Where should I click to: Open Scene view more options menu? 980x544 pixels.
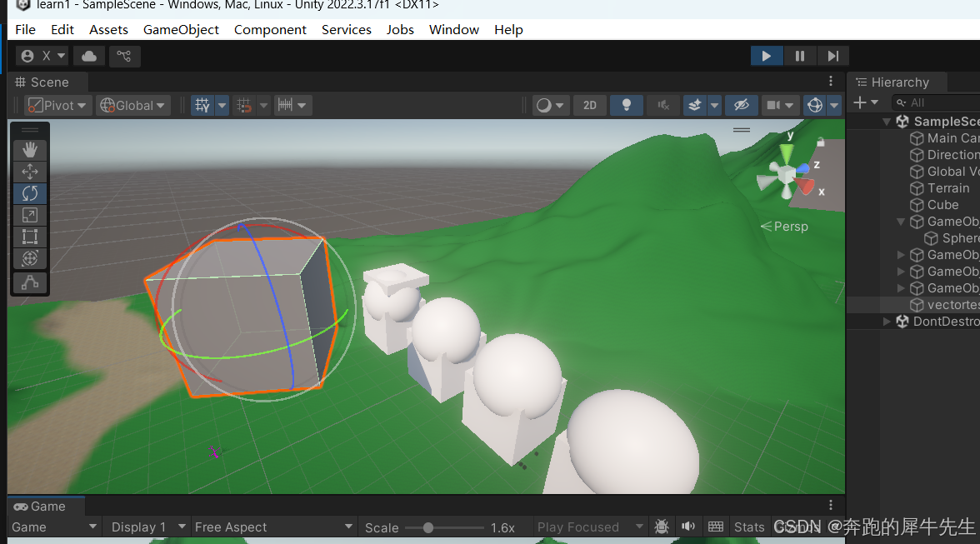pyautogui.click(x=831, y=81)
